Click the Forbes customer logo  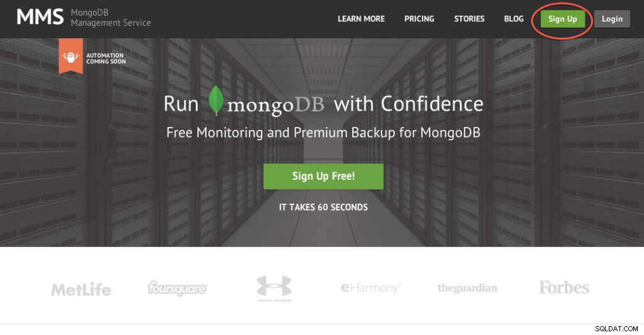tap(564, 287)
